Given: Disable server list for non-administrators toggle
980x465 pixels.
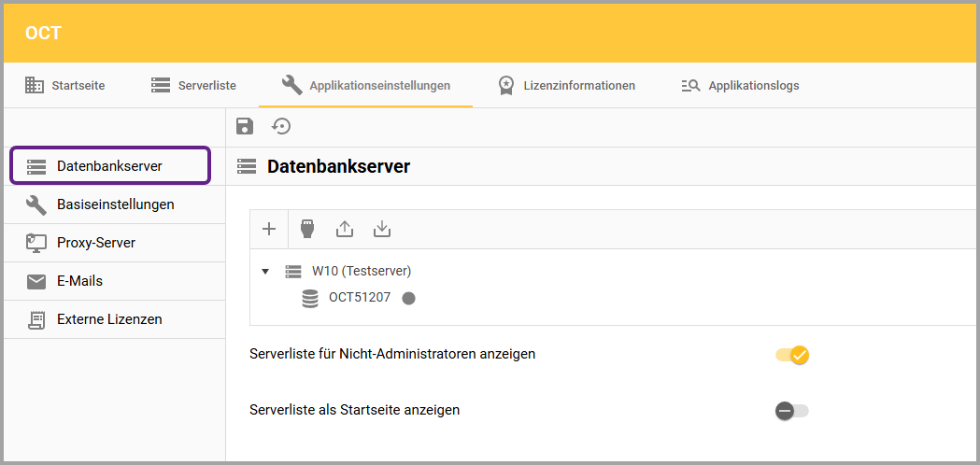Looking at the screenshot, I should [x=792, y=355].
